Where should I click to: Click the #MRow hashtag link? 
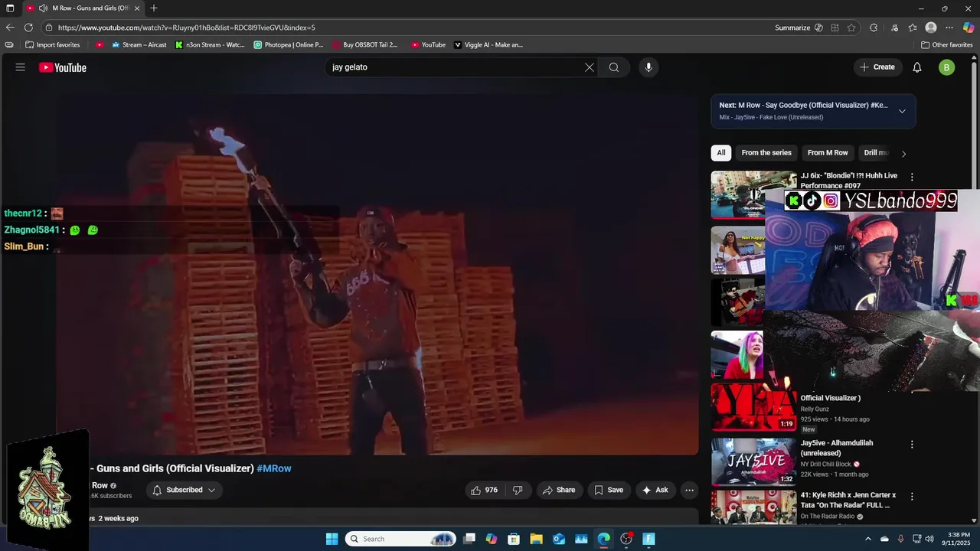274,468
